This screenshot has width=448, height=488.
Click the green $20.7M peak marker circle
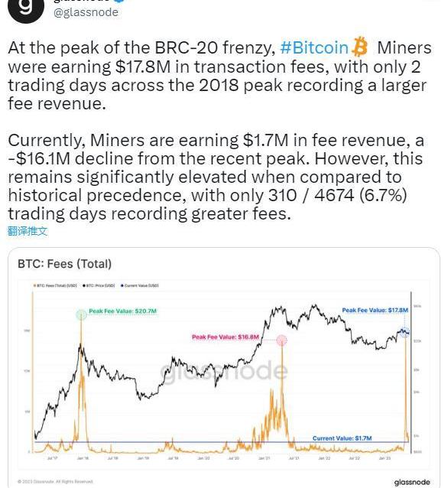click(x=82, y=315)
